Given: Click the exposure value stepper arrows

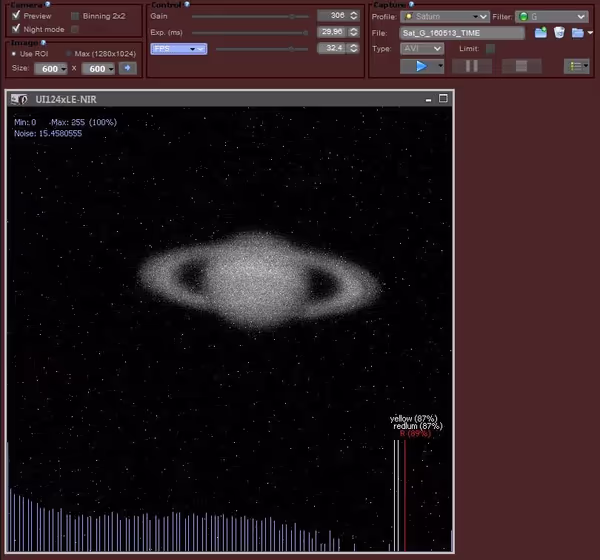Looking at the screenshot, I should coord(354,32).
